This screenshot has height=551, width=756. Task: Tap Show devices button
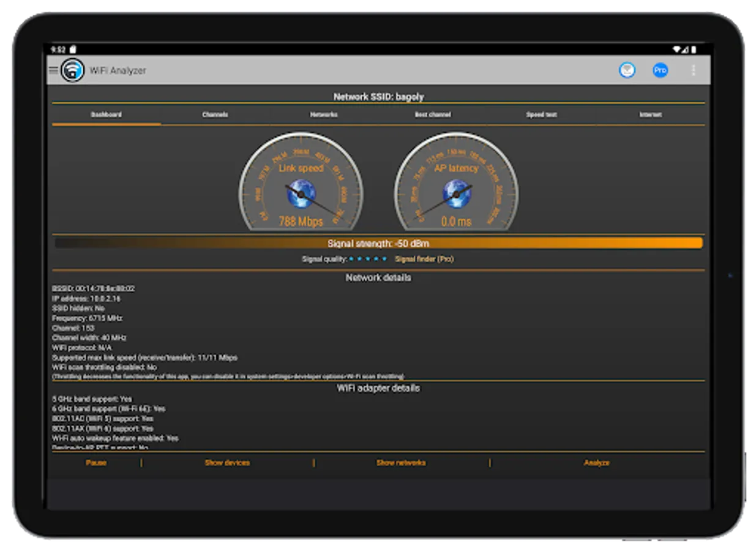(227, 463)
